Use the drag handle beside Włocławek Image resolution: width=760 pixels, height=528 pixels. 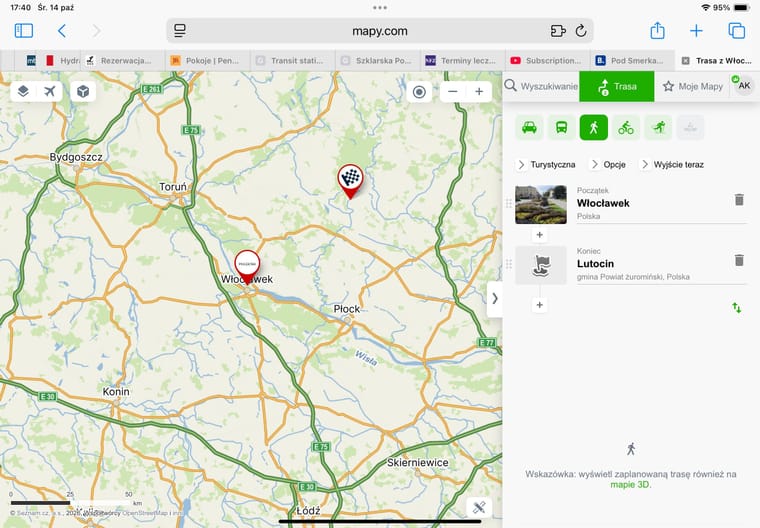pos(508,204)
